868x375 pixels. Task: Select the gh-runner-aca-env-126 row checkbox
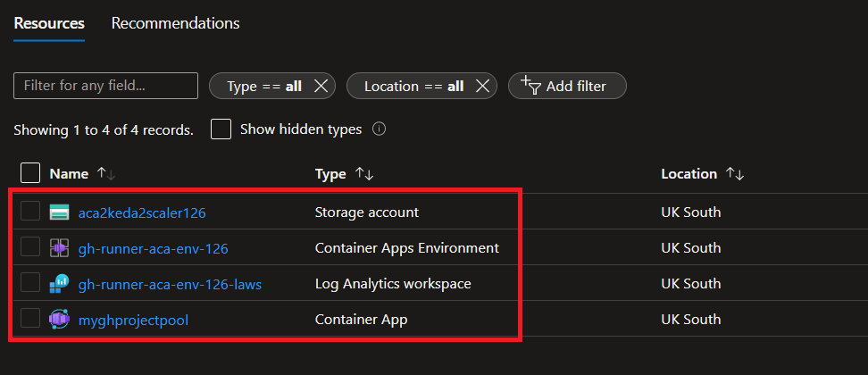click(30, 246)
